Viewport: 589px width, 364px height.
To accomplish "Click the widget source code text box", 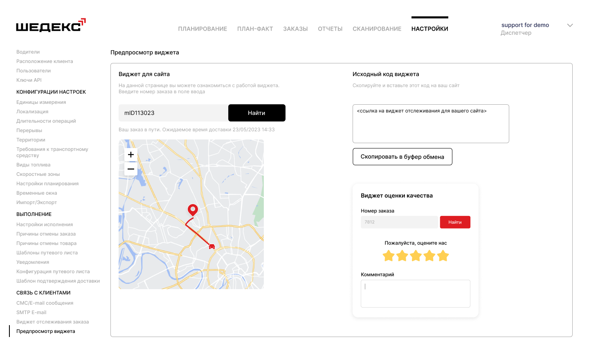I will (x=431, y=124).
